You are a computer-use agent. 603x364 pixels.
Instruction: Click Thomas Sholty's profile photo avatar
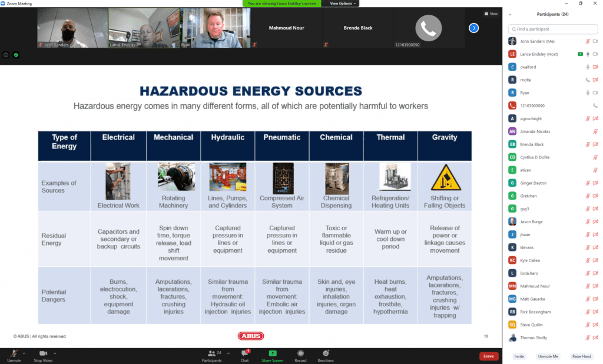(512, 338)
